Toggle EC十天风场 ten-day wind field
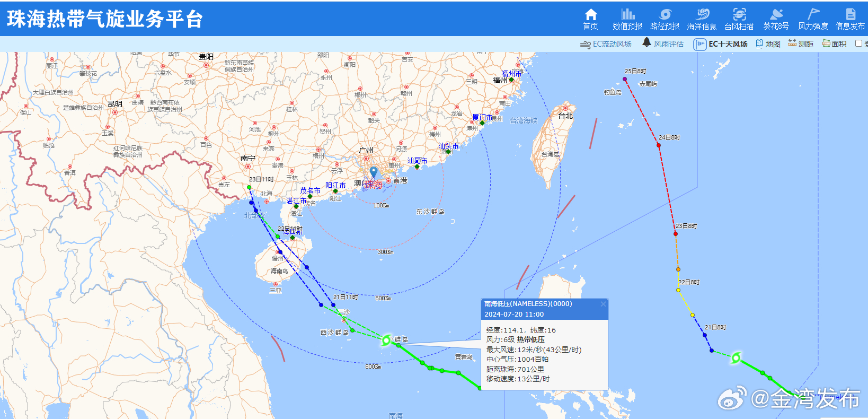The width and height of the screenshot is (868, 419). pyautogui.click(x=721, y=44)
